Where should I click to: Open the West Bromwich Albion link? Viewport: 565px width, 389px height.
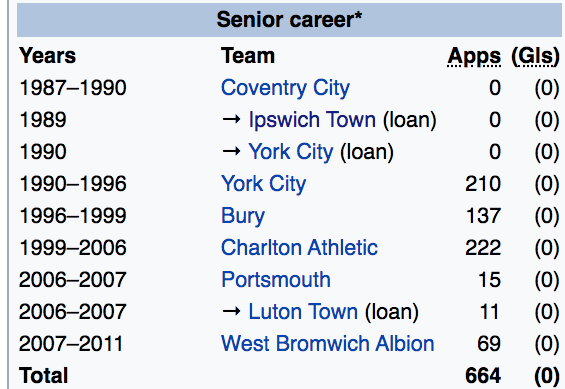(x=328, y=344)
